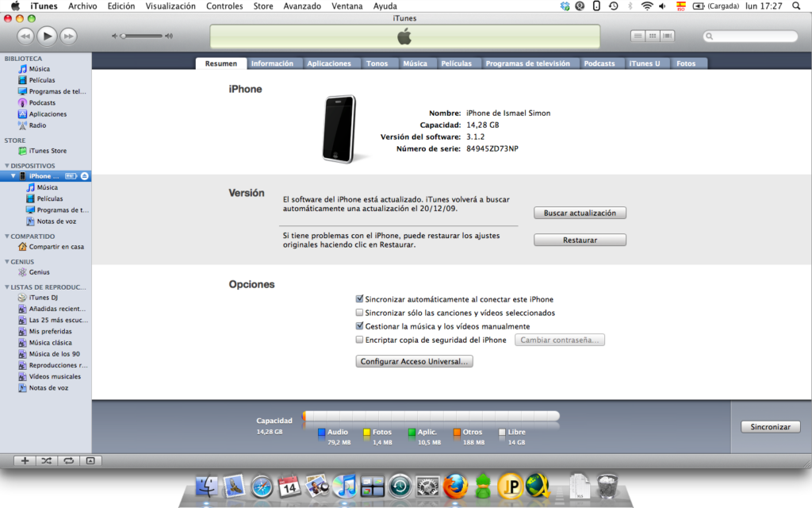
Task: Open the Podcasts tab
Action: (x=599, y=63)
